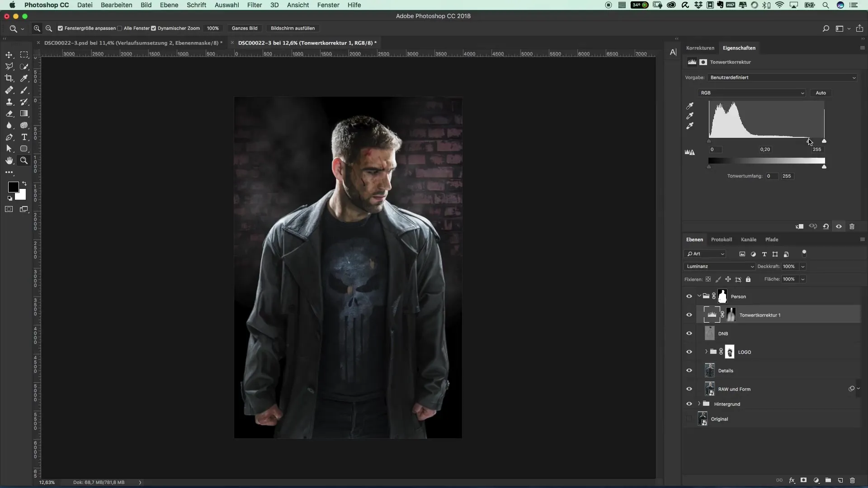The width and height of the screenshot is (868, 488).
Task: Select the Polygonal Lasso tool
Action: (x=9, y=66)
